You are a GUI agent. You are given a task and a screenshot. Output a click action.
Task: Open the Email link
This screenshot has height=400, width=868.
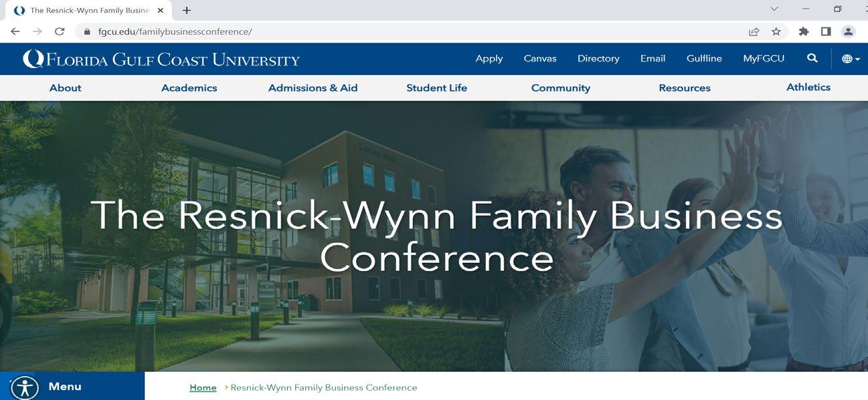click(653, 59)
